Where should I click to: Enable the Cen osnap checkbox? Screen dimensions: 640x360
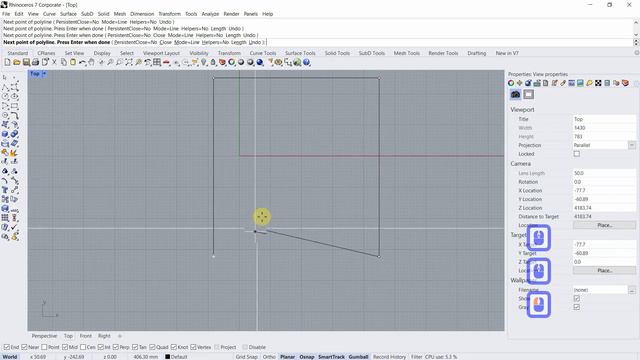pos(83,347)
